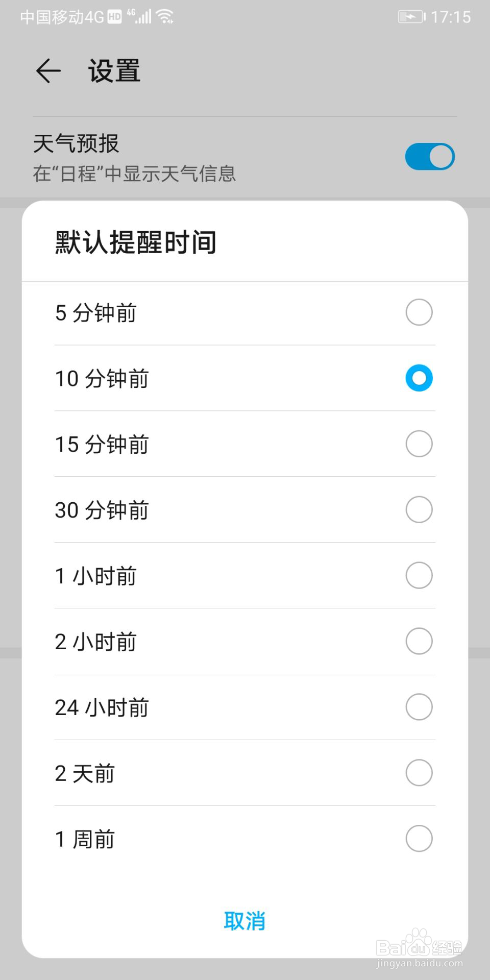Screen dimensions: 490x980
Task: Tap the Wi-Fi status bar icon
Action: pyautogui.click(x=165, y=17)
